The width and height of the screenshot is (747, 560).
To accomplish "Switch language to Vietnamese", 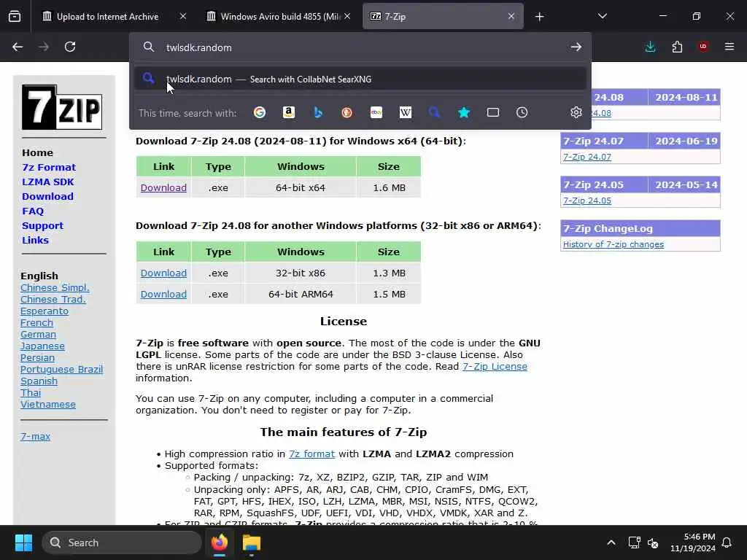I will pyautogui.click(x=48, y=404).
